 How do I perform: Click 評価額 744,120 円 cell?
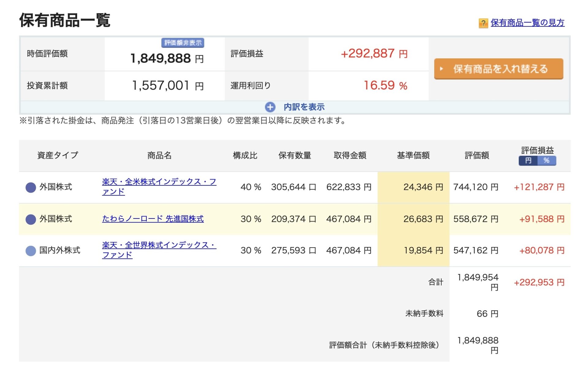[x=476, y=187]
